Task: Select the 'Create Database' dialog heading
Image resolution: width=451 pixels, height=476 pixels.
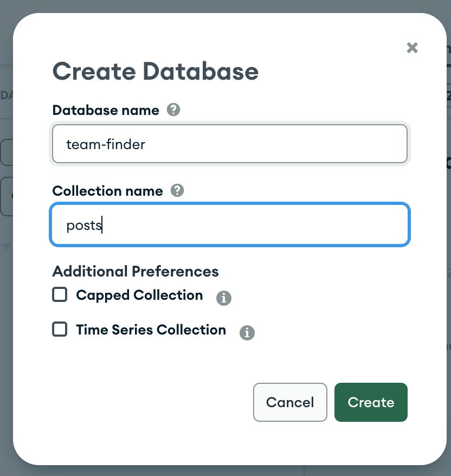Action: [x=156, y=72]
